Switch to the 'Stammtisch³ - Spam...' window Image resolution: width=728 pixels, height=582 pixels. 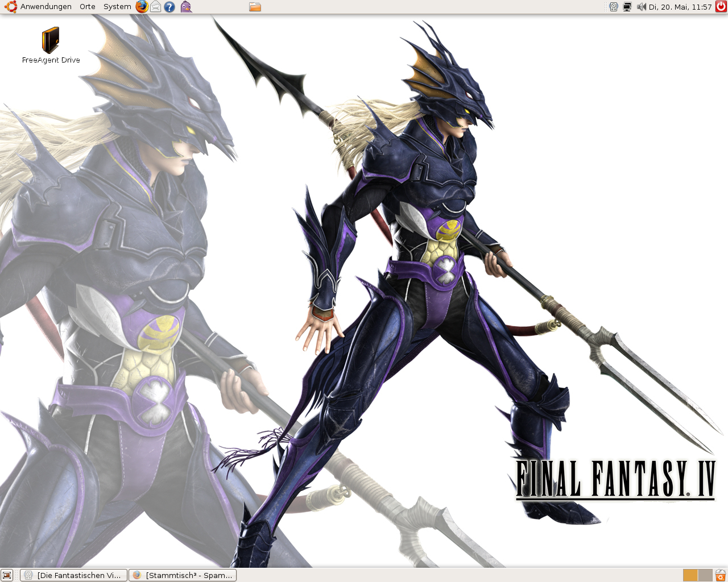(183, 575)
